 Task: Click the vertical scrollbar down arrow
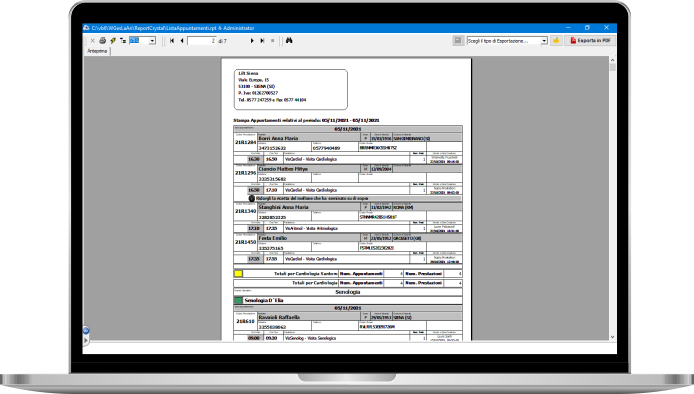point(613,337)
